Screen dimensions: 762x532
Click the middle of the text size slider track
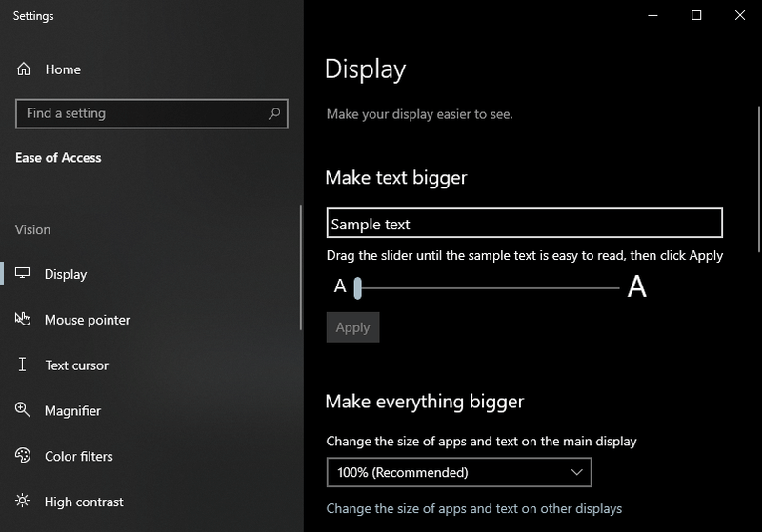coord(487,288)
